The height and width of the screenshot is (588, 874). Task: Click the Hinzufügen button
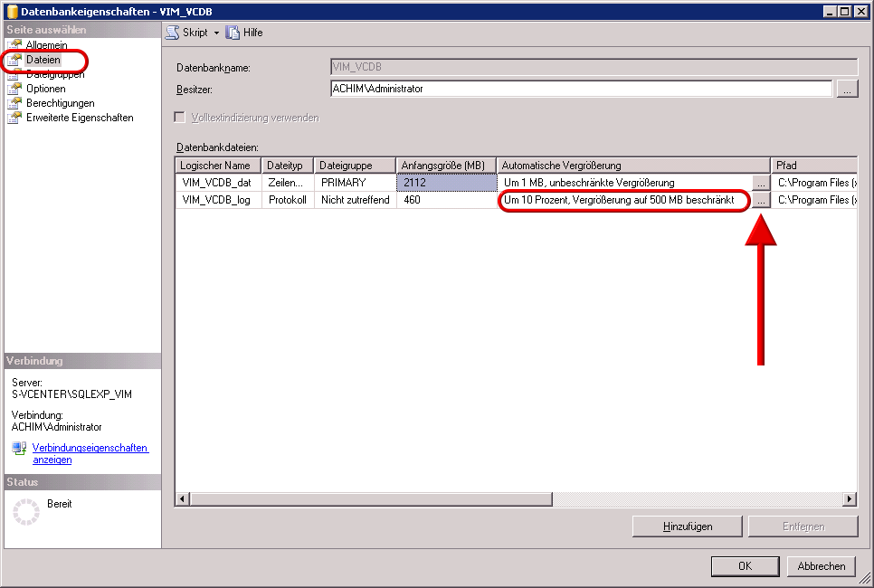coord(688,526)
